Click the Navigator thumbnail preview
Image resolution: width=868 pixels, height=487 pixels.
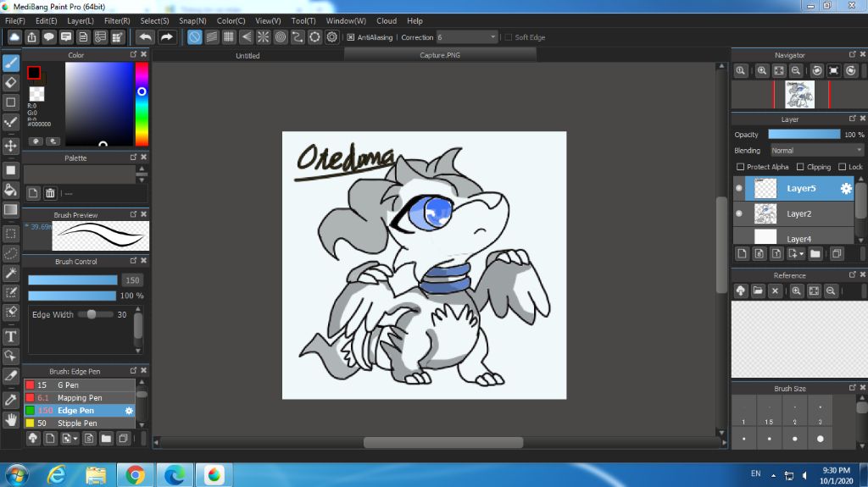tap(799, 94)
